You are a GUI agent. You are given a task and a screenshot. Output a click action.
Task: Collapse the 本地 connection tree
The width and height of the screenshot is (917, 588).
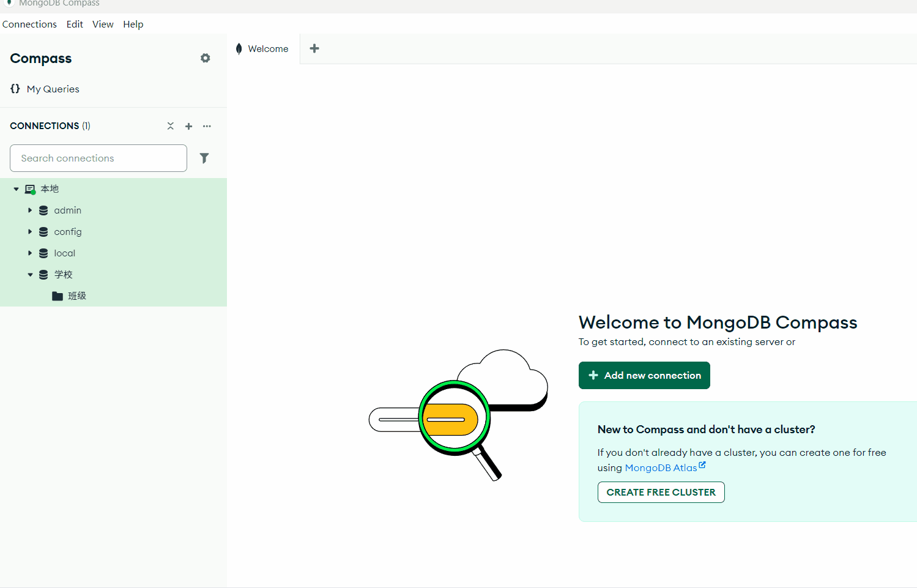(x=17, y=189)
